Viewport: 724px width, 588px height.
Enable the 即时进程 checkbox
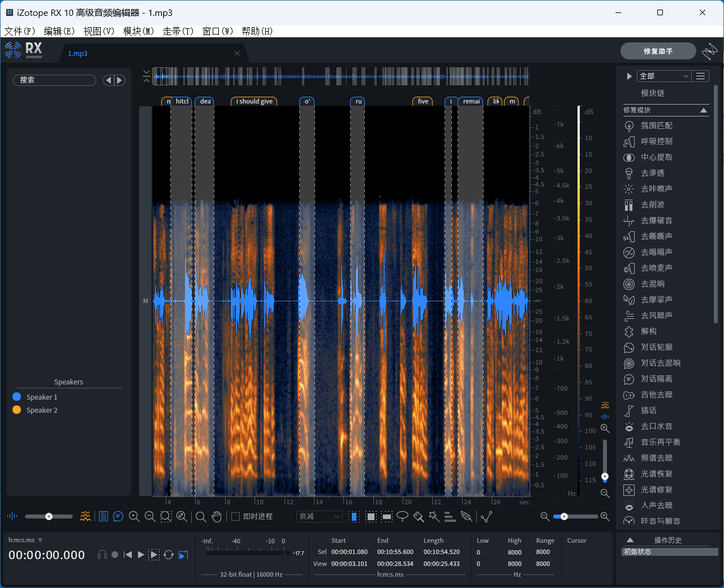click(236, 516)
